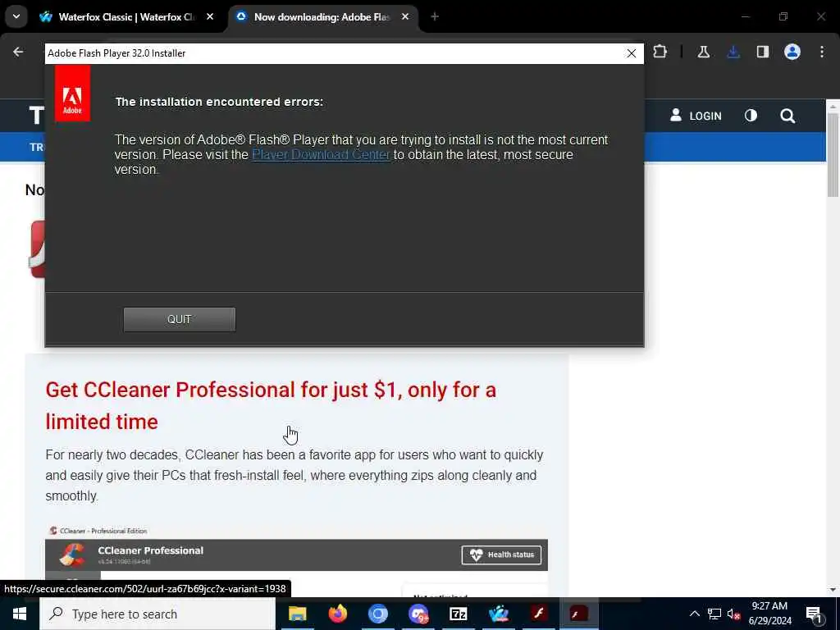
Task: Open the Chromium browser taskbar icon
Action: [x=377, y=614]
